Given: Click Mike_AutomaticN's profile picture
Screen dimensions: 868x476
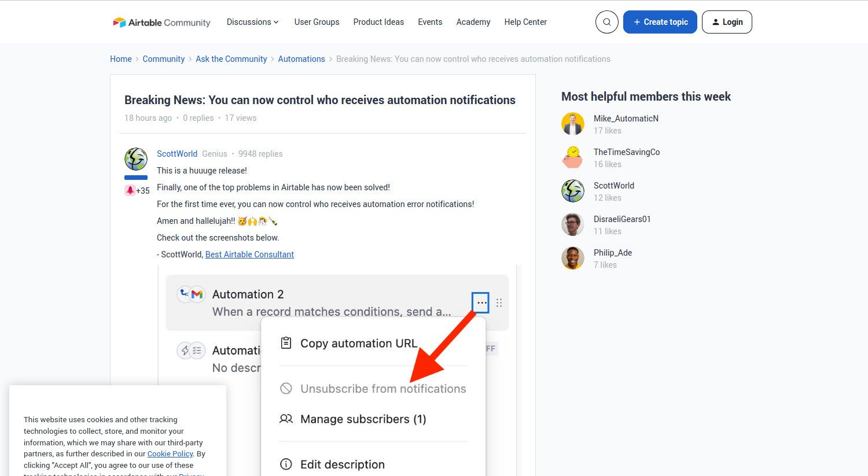Looking at the screenshot, I should pyautogui.click(x=573, y=124).
